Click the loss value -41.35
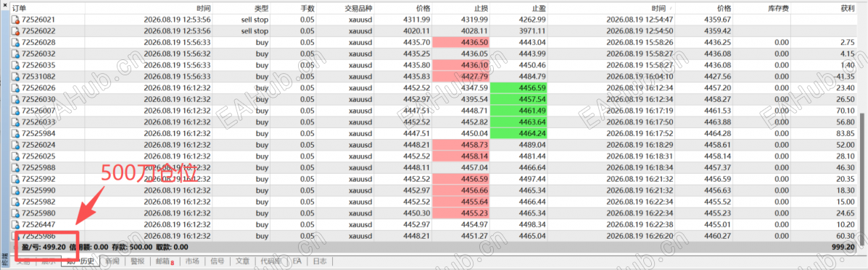The image size is (868, 270). click(x=844, y=76)
